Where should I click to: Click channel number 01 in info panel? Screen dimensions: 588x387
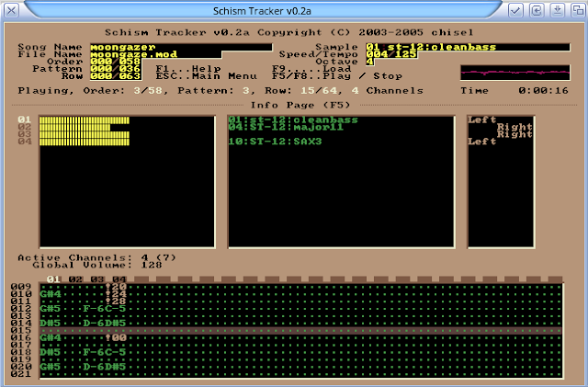pos(25,120)
